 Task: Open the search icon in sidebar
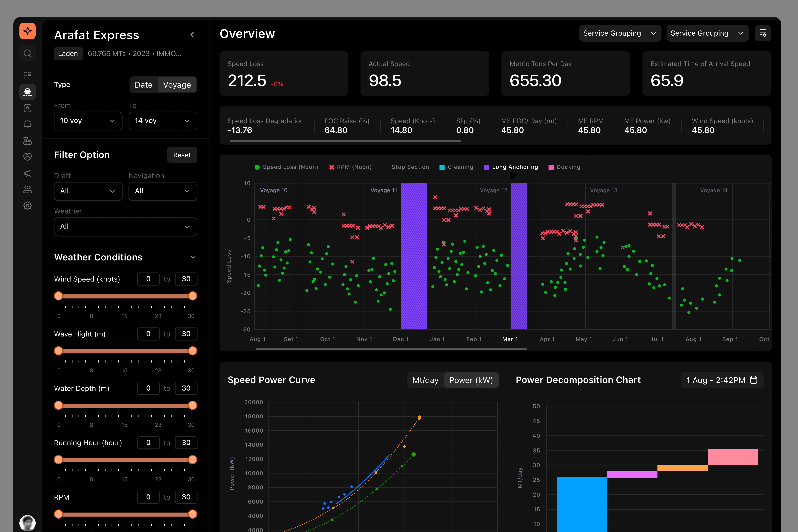point(27,53)
